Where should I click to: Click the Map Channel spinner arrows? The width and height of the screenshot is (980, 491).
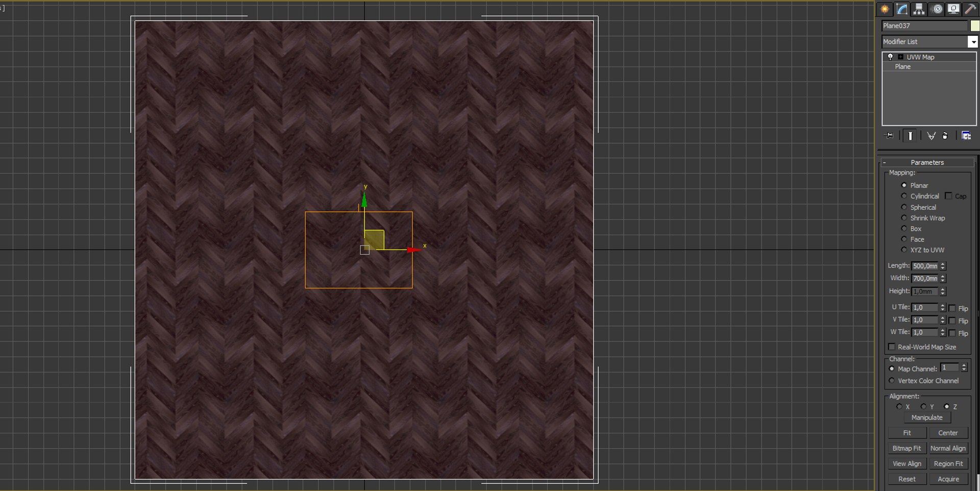click(964, 367)
